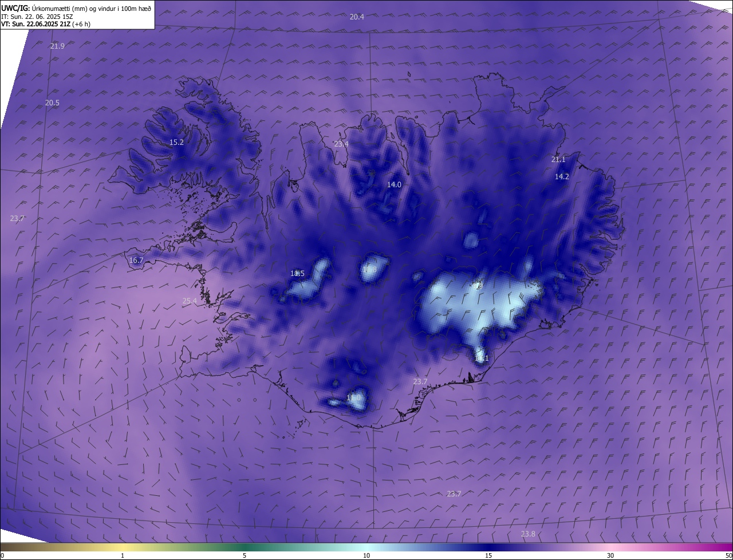The image size is (733, 560).
Task: Click the 21.1 value label
Action: (558, 159)
